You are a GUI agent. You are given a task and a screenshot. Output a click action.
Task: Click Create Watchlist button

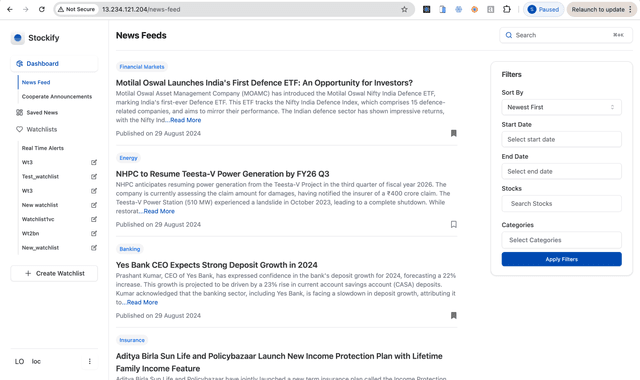pyautogui.click(x=54, y=273)
